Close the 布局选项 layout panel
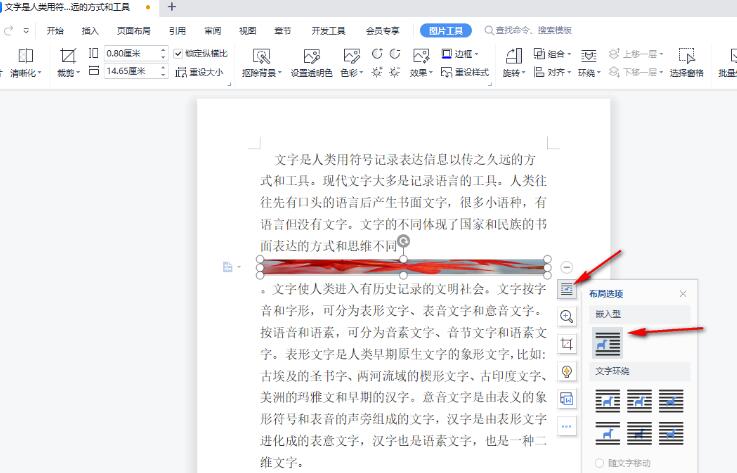This screenshot has width=737, height=473. tap(683, 294)
